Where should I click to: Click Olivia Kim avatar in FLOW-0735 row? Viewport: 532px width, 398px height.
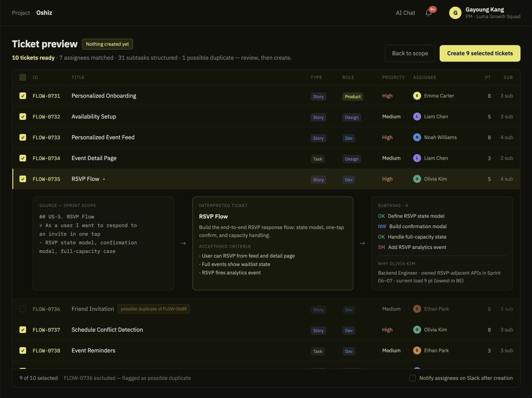[417, 179]
